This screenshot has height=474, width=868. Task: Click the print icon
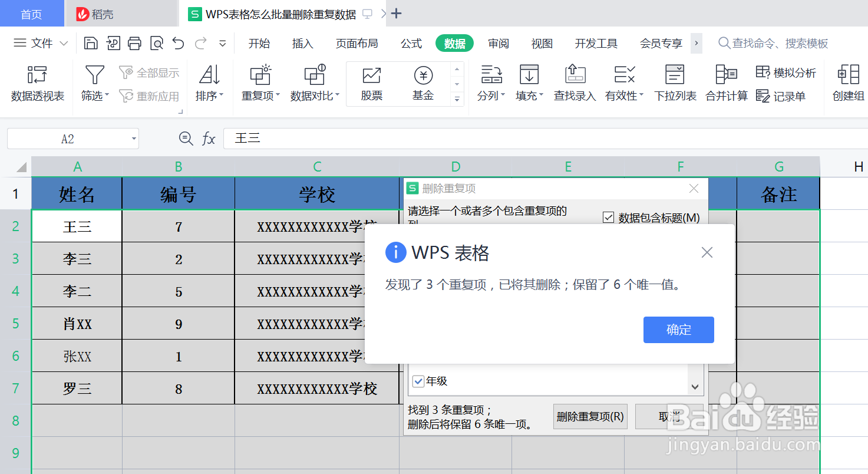click(134, 43)
